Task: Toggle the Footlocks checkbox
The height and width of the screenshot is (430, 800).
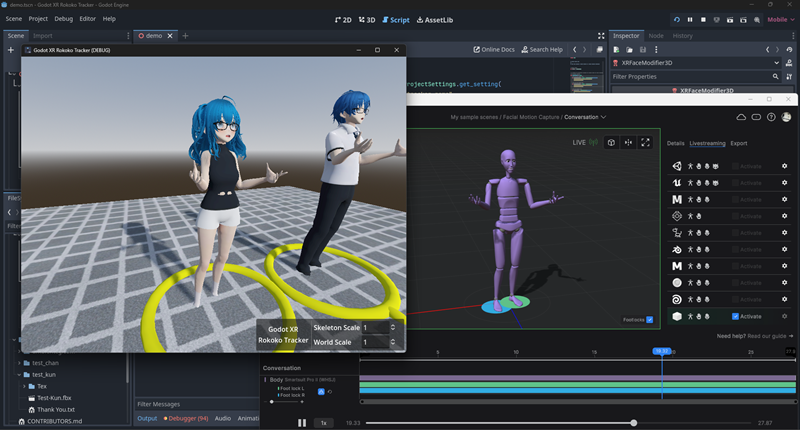Action: pyautogui.click(x=650, y=319)
